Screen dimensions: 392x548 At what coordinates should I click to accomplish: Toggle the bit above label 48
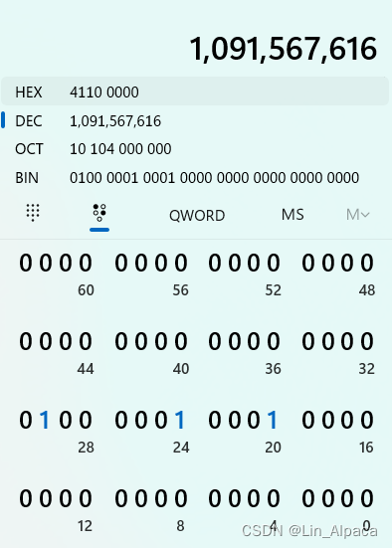click(x=367, y=263)
